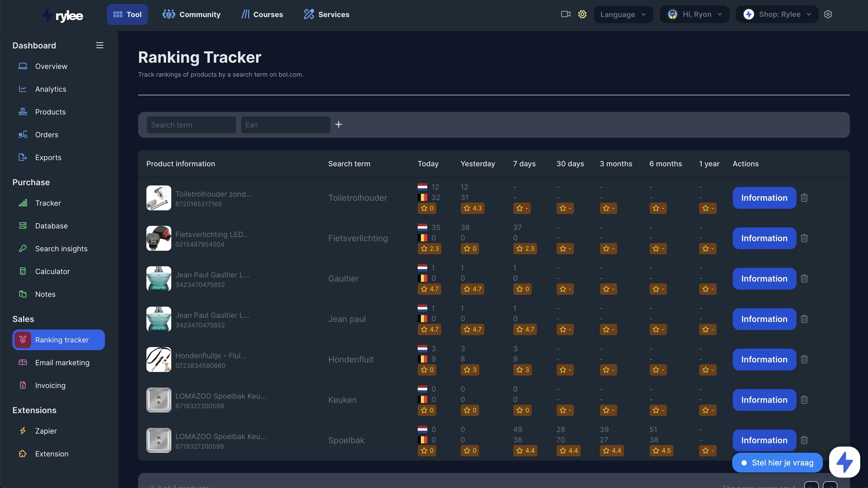This screenshot has width=868, height=488.
Task: Click the Fietsverlichting search term text
Action: click(358, 238)
